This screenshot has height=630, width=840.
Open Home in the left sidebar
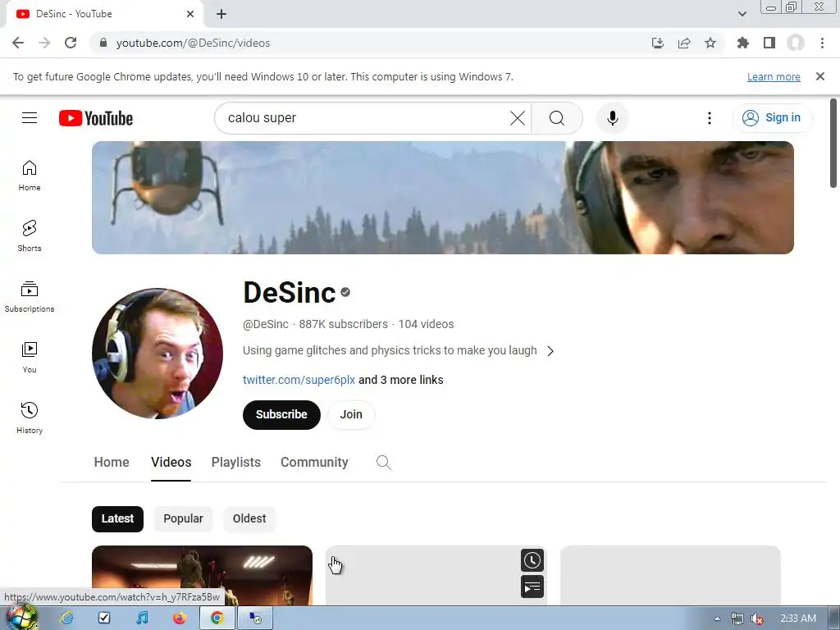click(30, 176)
